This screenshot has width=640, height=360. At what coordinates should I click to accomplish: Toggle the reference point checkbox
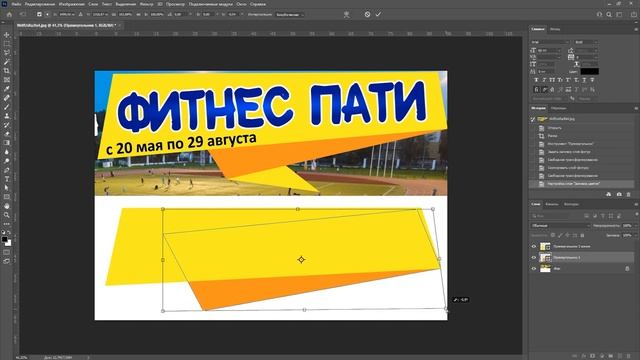39,14
